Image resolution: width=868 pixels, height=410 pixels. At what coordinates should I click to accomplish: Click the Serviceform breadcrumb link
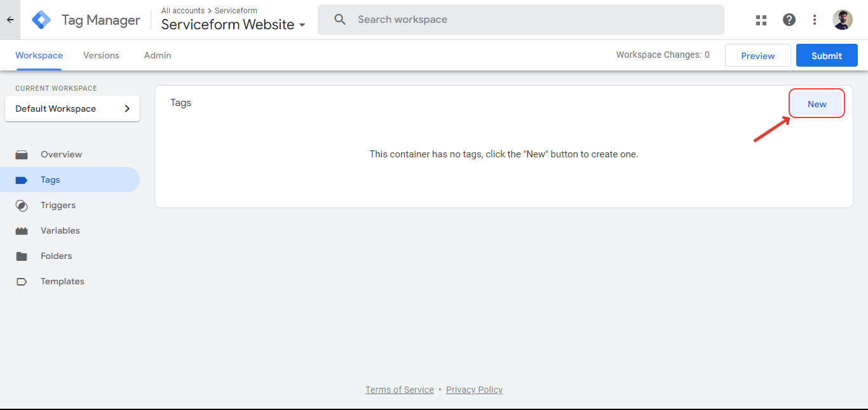236,11
